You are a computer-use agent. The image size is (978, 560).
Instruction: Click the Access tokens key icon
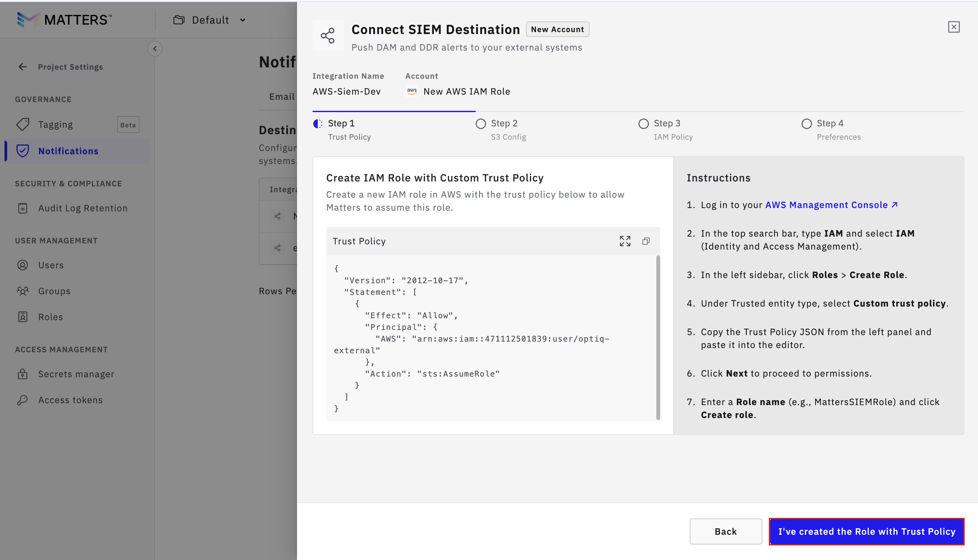point(23,400)
